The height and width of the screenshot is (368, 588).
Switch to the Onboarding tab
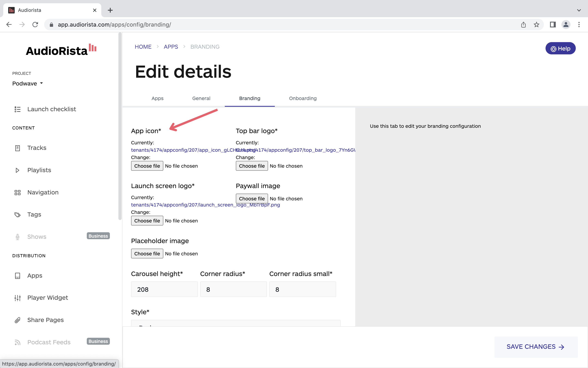303,98
